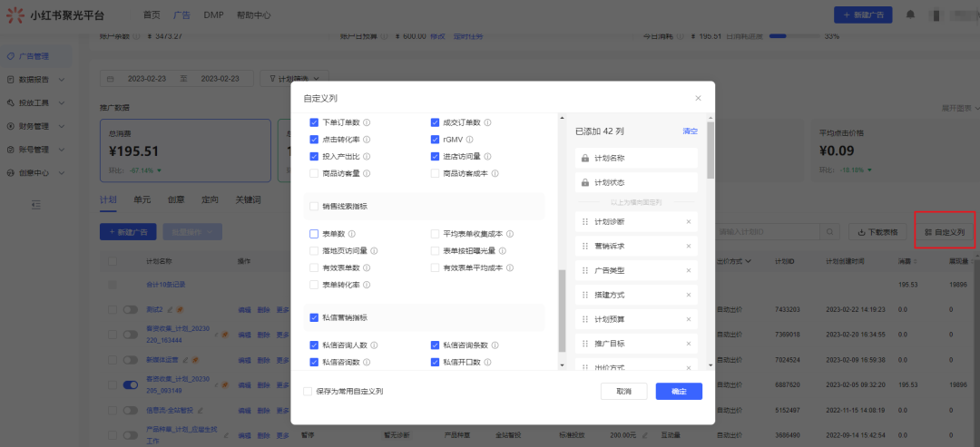
Task: Uncheck 成交订单数 checkbox
Action: [x=435, y=122]
